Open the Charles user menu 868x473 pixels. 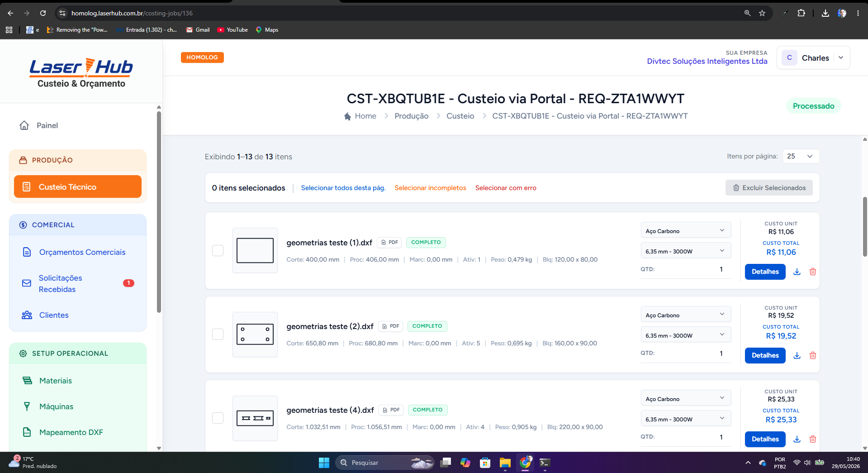tap(813, 58)
